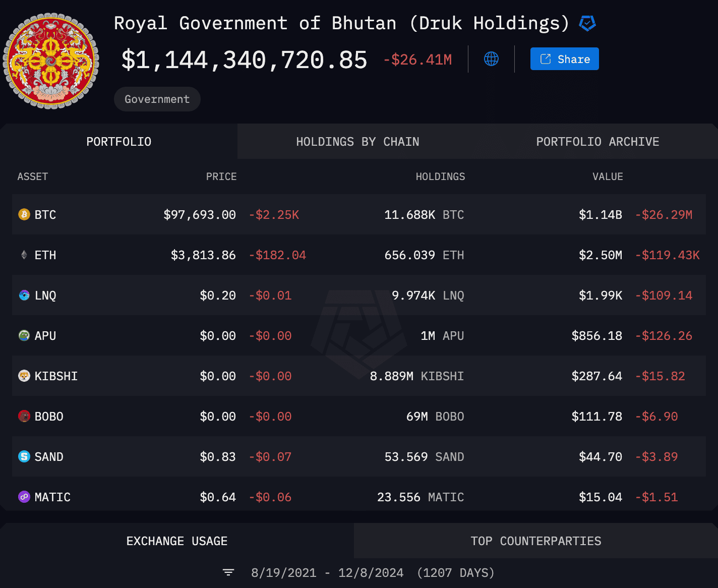The image size is (718, 588).
Task: Open the date range filter icon
Action: point(228,572)
